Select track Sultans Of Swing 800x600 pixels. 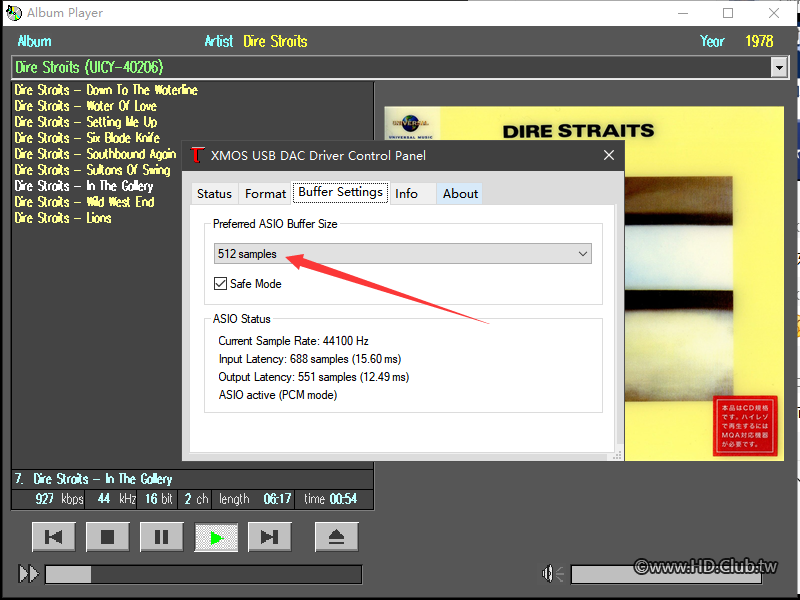coord(92,170)
